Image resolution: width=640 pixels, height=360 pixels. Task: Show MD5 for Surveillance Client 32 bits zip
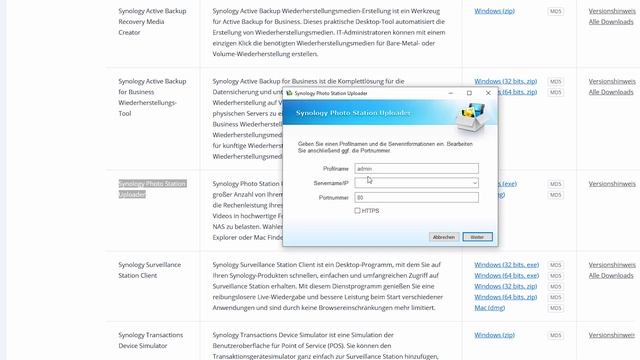point(556,287)
